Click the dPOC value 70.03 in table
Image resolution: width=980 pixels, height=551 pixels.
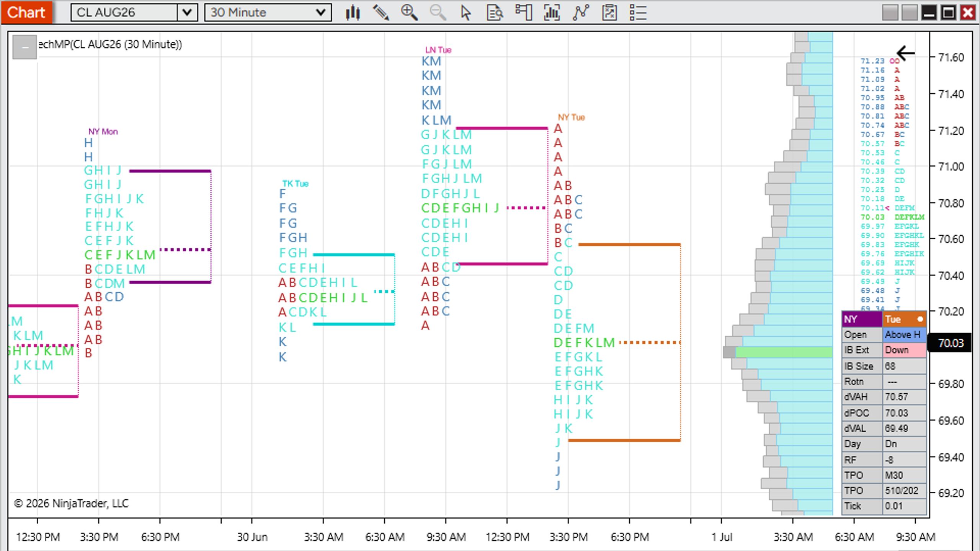[904, 413]
